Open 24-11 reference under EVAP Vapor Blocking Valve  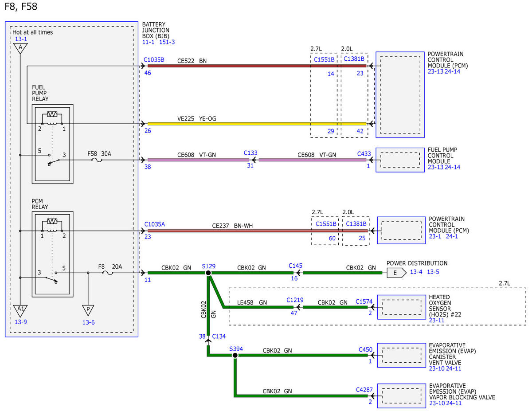click(x=454, y=403)
